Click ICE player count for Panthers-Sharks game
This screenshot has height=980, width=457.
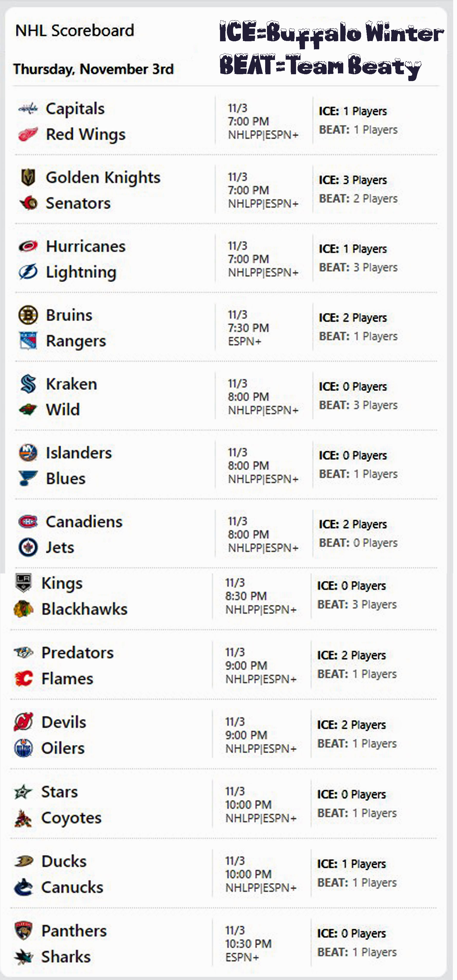pyautogui.click(x=352, y=934)
